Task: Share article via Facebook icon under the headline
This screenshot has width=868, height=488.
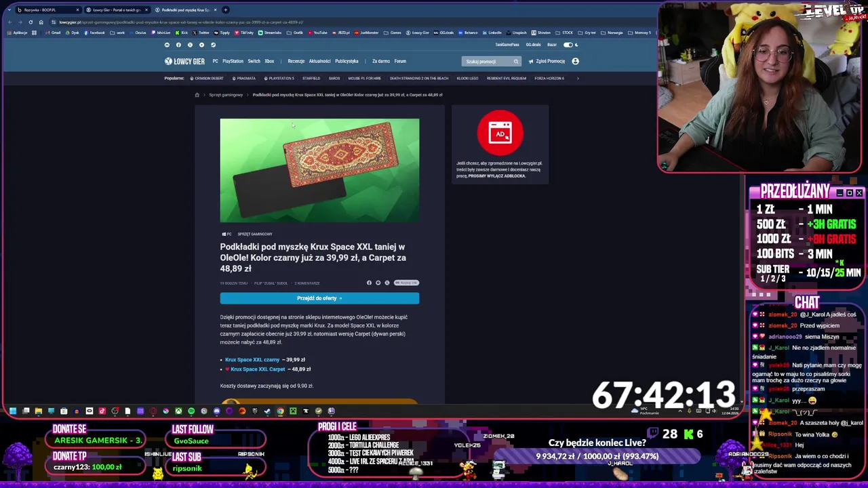Action: tap(369, 283)
